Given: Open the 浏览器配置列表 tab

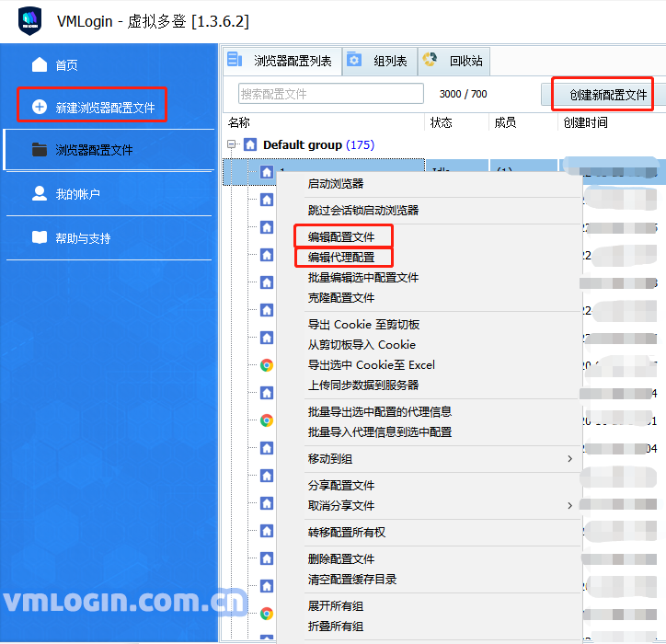Looking at the screenshot, I should [x=282, y=62].
